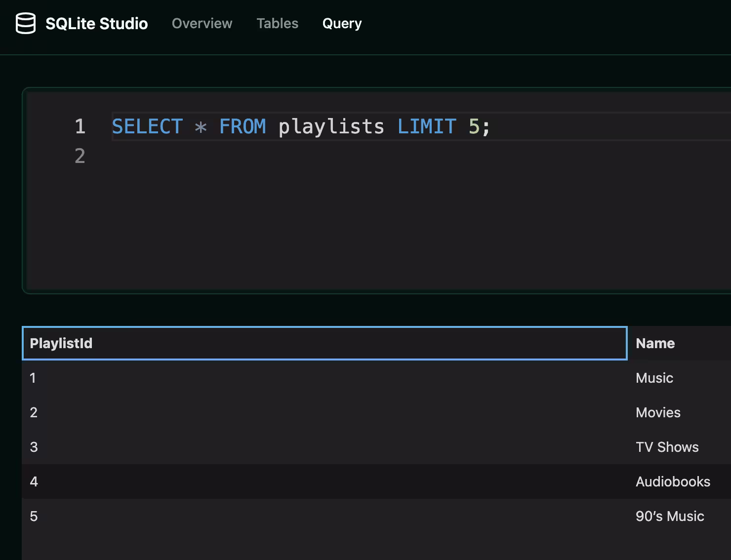Click the PlaylistId column header
The height and width of the screenshot is (560, 731).
point(325,343)
